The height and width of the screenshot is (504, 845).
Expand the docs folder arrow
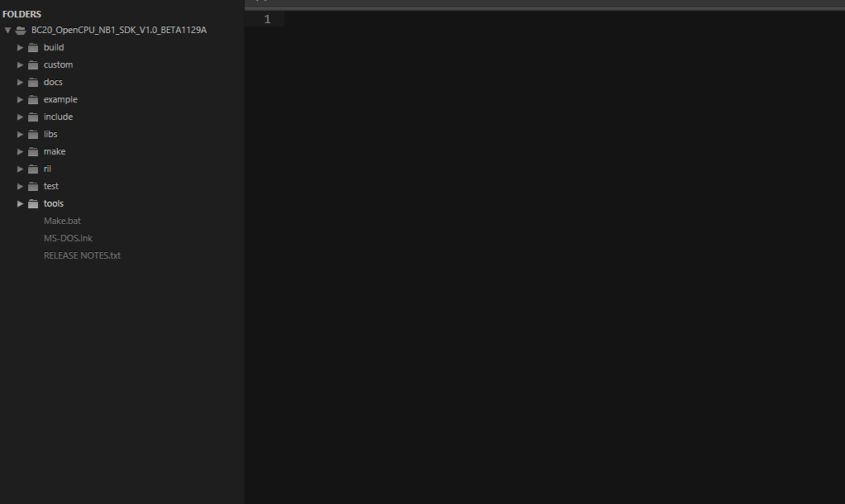[20, 82]
